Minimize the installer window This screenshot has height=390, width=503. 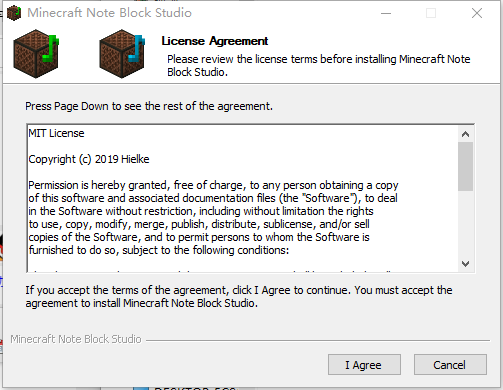pyautogui.click(x=386, y=13)
